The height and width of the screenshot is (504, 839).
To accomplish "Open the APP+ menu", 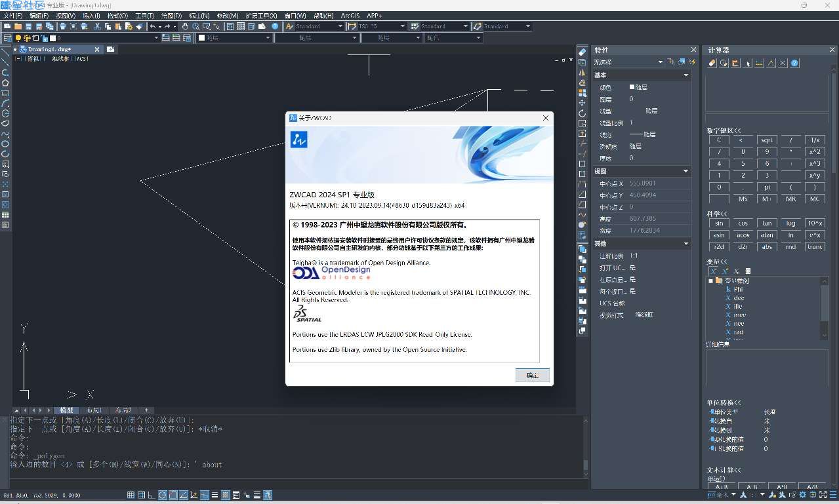I will click(x=375, y=16).
